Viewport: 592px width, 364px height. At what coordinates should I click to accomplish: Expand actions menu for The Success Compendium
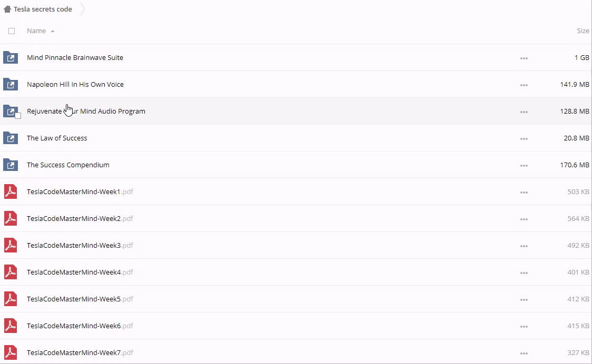tap(524, 166)
